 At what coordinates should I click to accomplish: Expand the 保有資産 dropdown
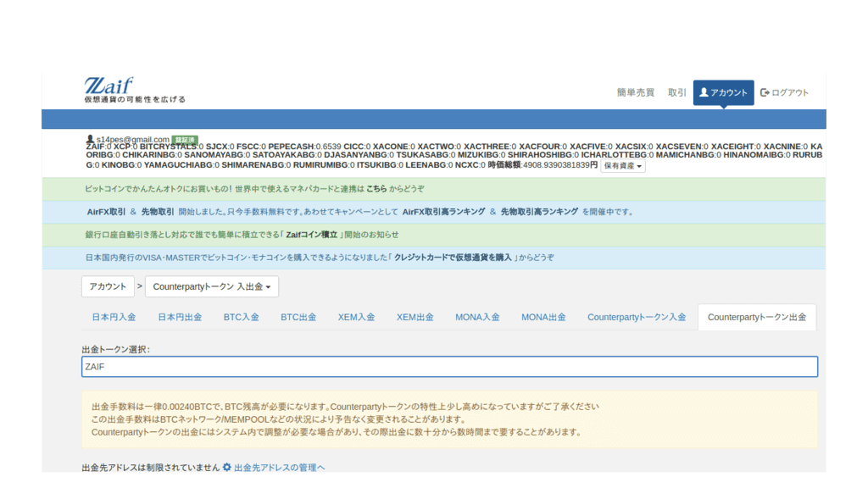(x=623, y=166)
